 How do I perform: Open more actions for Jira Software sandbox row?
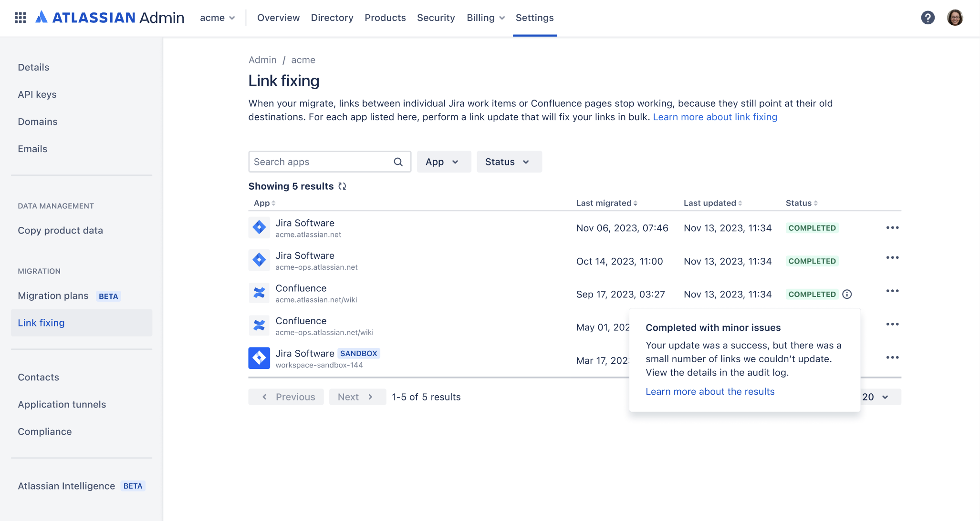(x=892, y=358)
